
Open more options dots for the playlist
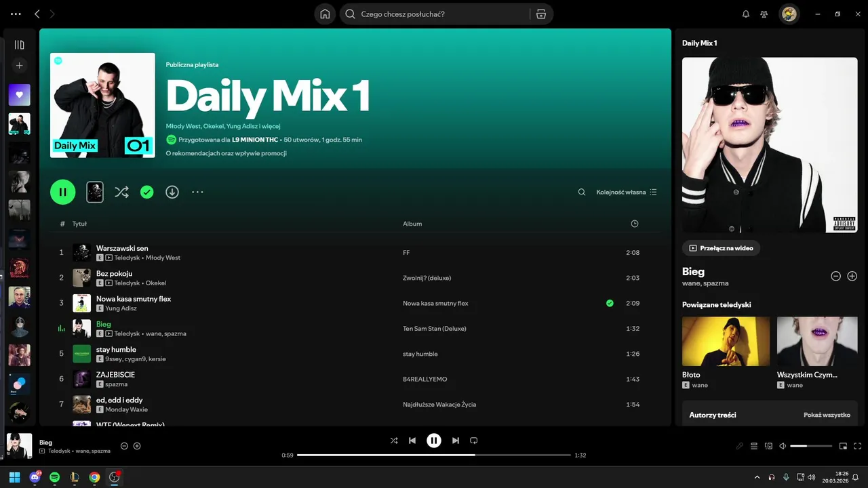(x=197, y=192)
